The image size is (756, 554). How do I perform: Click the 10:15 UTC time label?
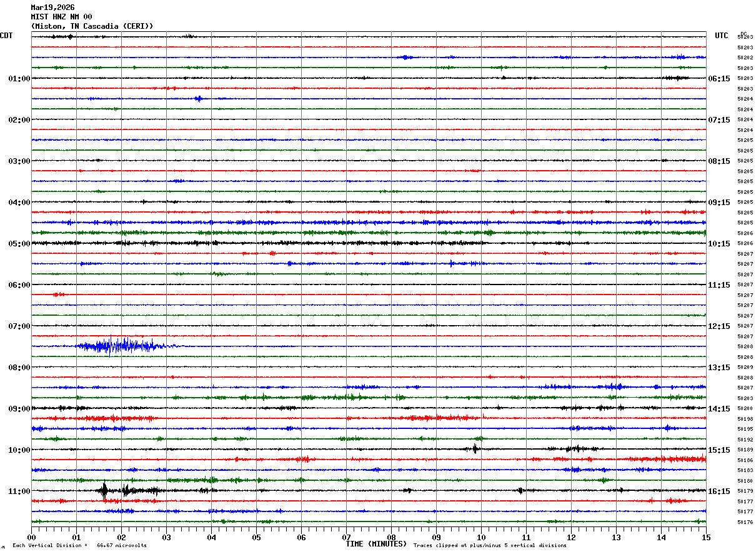[x=719, y=244]
